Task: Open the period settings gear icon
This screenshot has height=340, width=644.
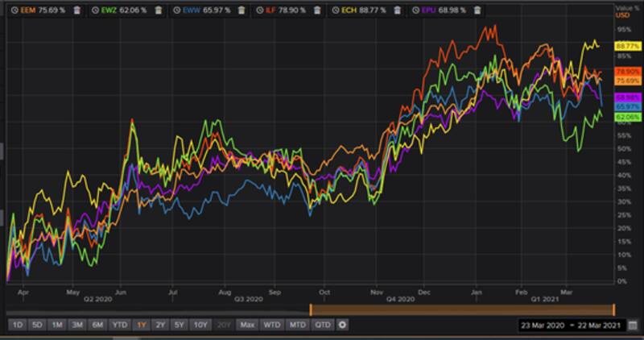Action: tap(342, 325)
